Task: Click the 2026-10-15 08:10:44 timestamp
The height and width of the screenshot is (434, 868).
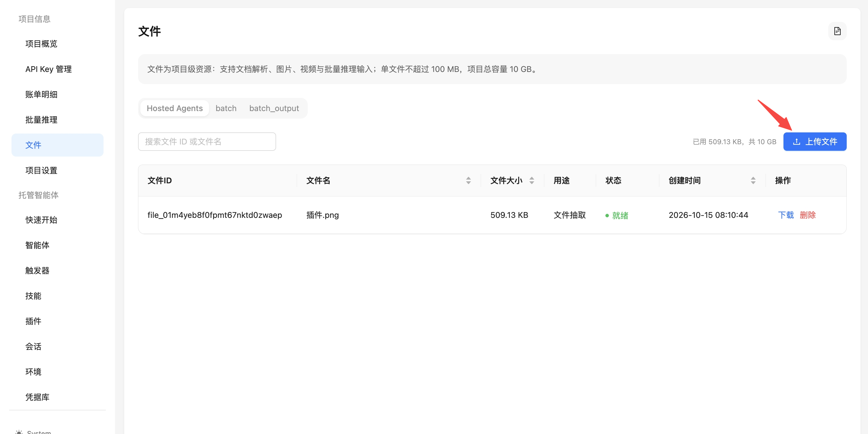Action: coord(708,215)
